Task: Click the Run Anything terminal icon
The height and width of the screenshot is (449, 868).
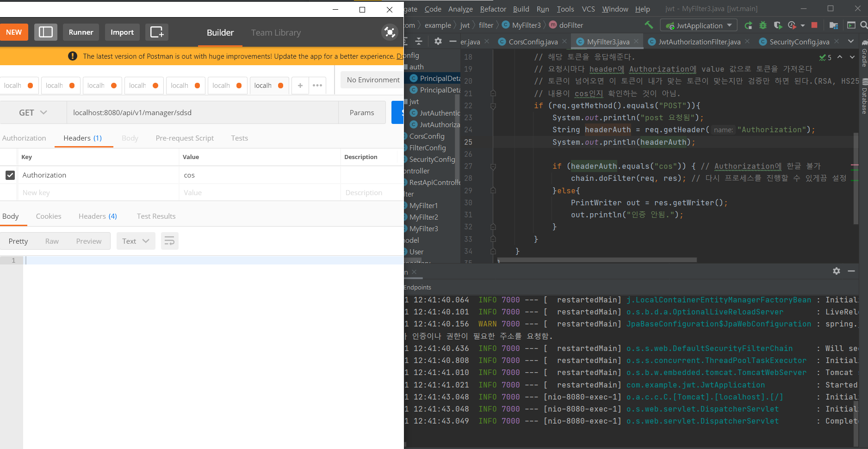Action: pyautogui.click(x=851, y=25)
